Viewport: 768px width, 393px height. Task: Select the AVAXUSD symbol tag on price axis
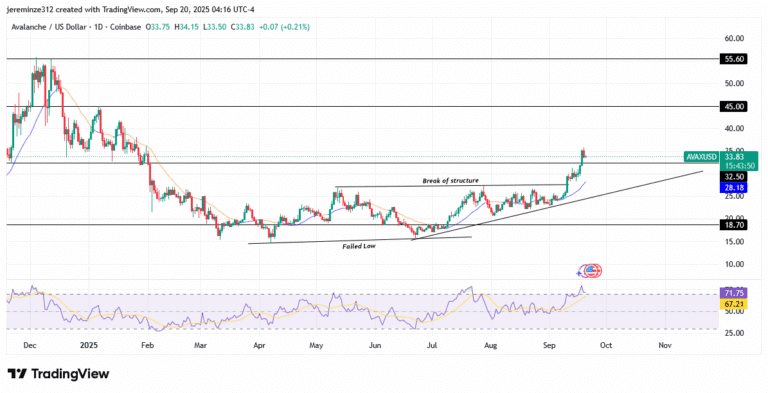pos(702,157)
